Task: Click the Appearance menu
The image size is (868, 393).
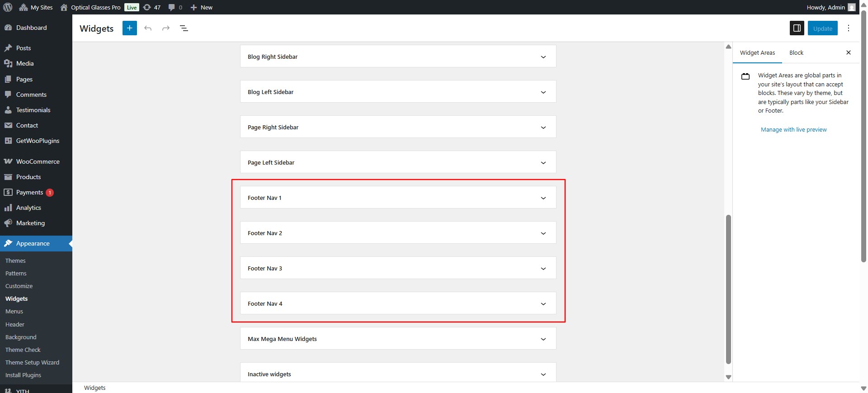Action: (x=33, y=243)
